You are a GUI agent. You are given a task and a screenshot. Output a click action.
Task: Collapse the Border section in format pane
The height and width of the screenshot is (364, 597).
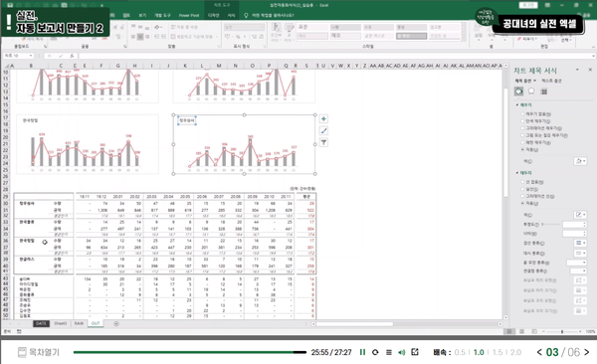[x=524, y=173]
